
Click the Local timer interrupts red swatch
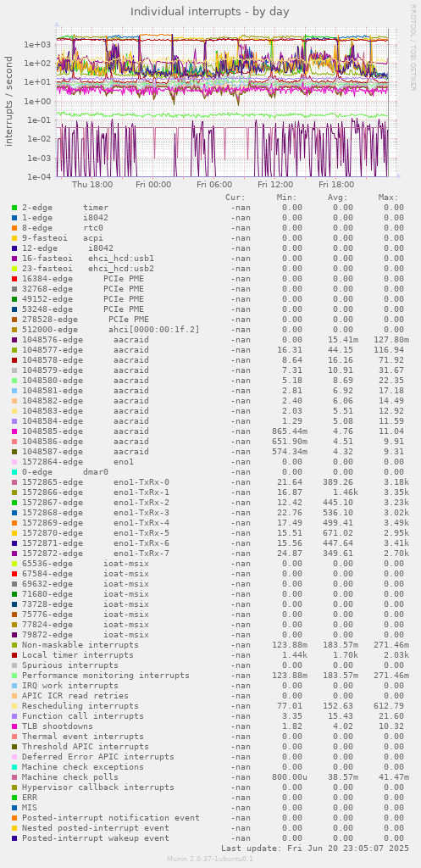coord(14,655)
